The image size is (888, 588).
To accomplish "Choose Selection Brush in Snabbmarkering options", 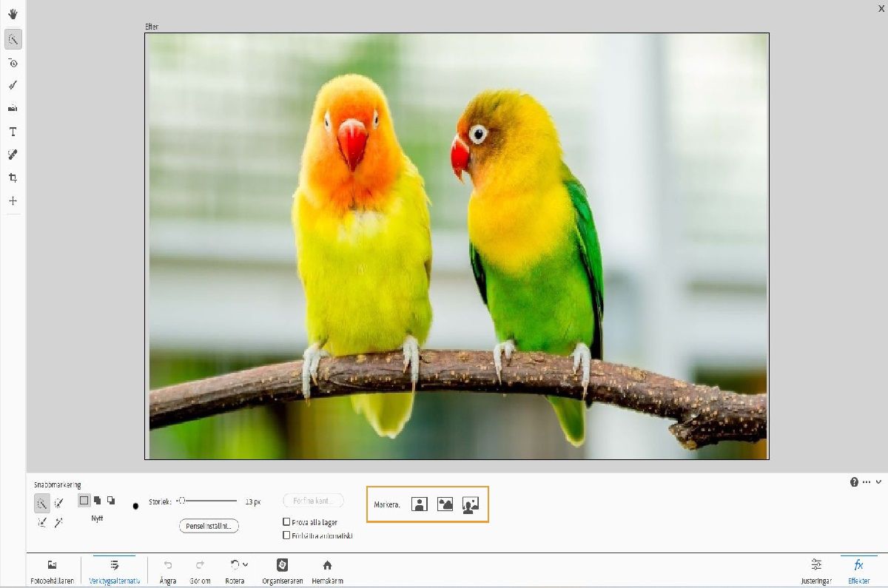I will pyautogui.click(x=59, y=503).
